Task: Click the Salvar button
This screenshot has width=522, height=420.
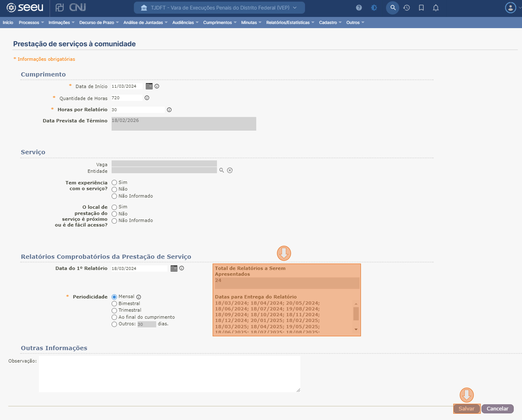Action: [x=466, y=409]
